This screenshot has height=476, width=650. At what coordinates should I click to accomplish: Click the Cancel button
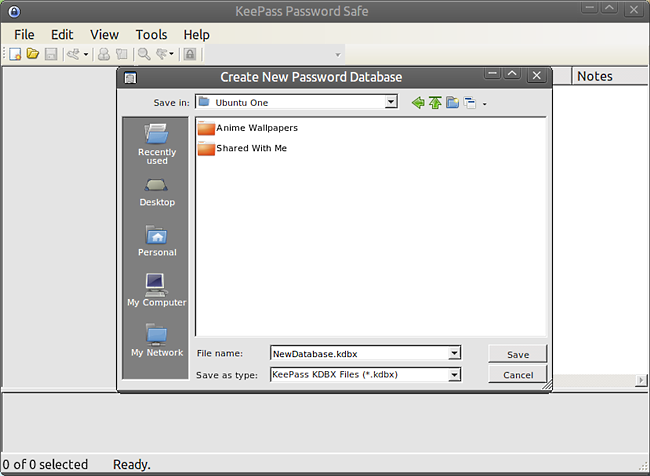[x=518, y=375]
